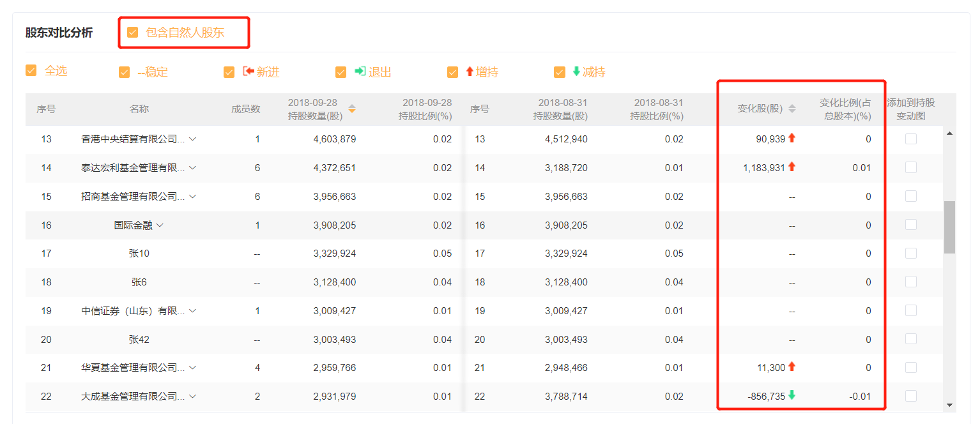Expand 招商基金管理有限公司 row chevron
The height and width of the screenshot is (424, 980).
(x=192, y=197)
